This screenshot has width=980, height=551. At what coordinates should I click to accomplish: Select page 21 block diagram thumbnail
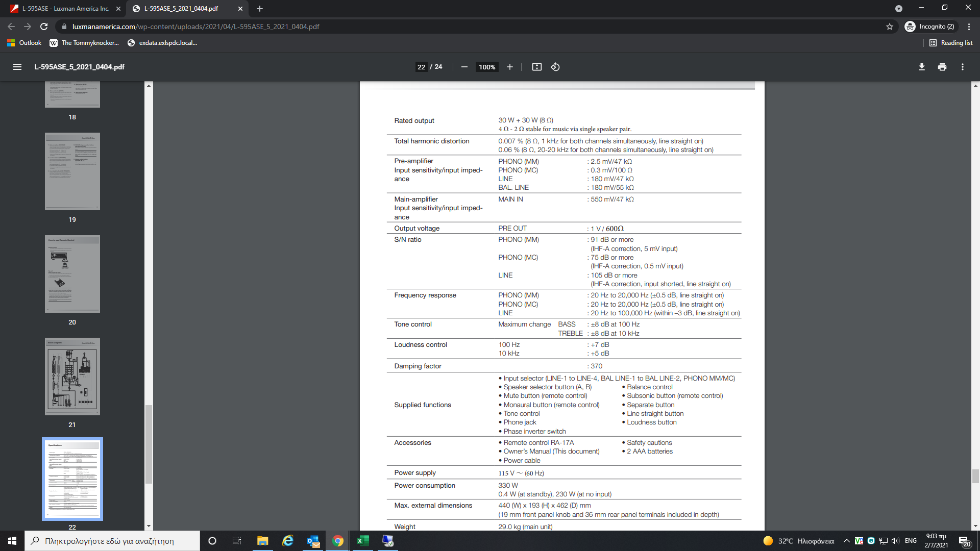pyautogui.click(x=72, y=377)
